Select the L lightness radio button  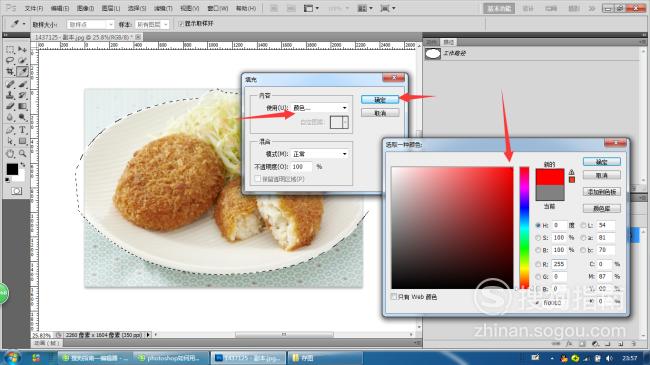[583, 225]
